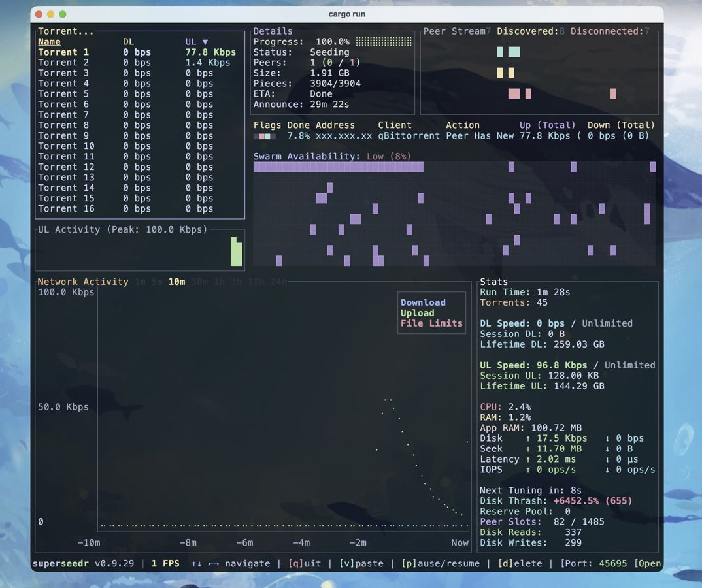Click the Up (Total) column header

tap(548, 125)
